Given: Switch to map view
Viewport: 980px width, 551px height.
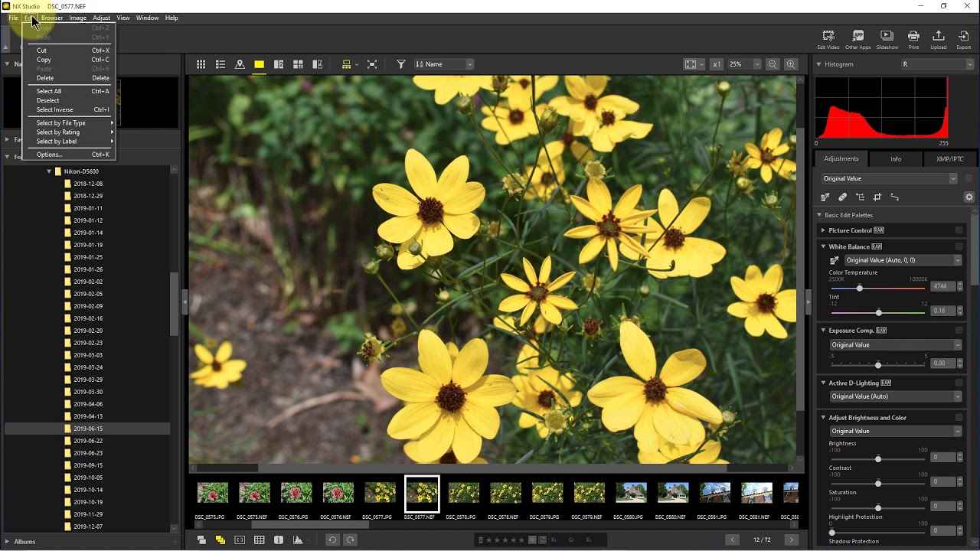Looking at the screenshot, I should 240,64.
